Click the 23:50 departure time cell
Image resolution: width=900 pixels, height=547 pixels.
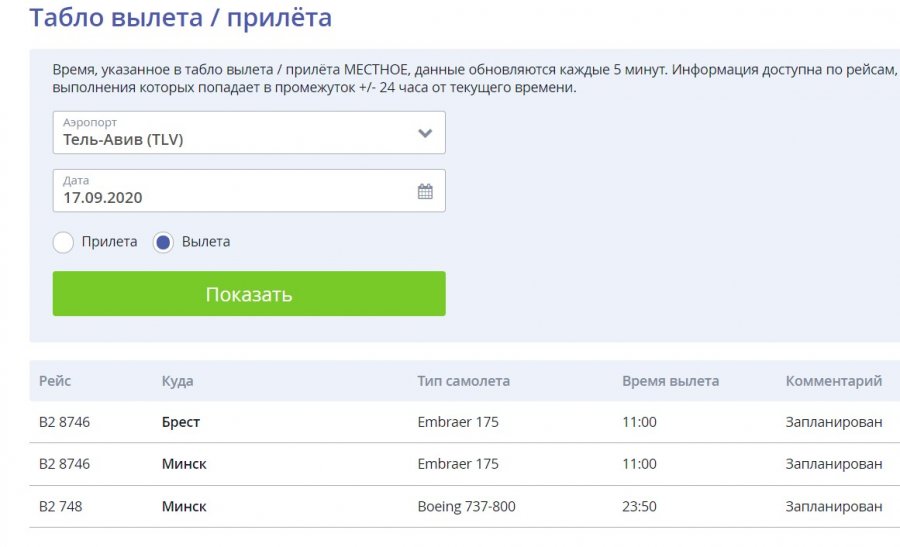pyautogui.click(x=639, y=506)
